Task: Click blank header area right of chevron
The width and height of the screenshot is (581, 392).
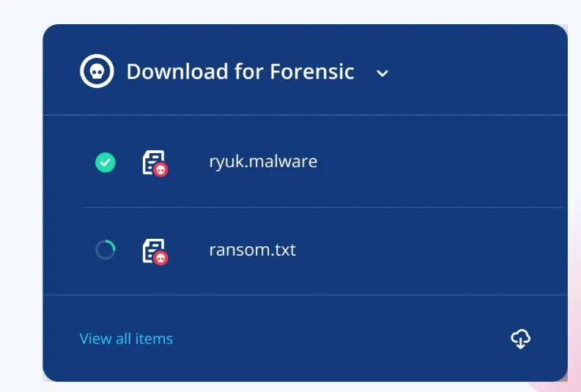Action: (476, 72)
